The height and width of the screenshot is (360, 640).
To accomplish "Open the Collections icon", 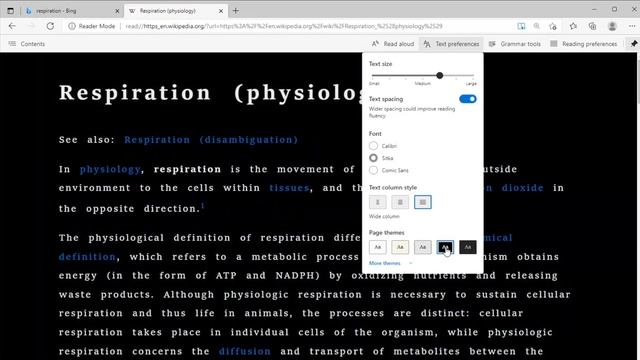I will pos(592,26).
